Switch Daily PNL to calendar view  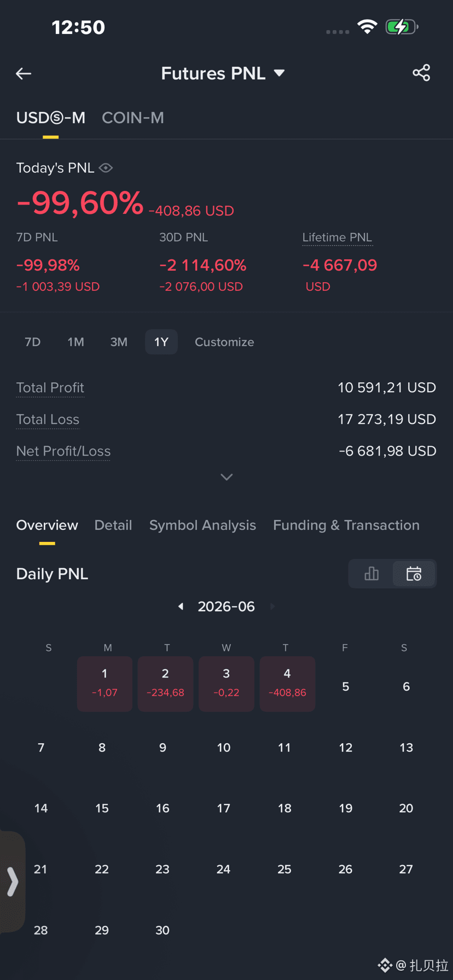[414, 574]
